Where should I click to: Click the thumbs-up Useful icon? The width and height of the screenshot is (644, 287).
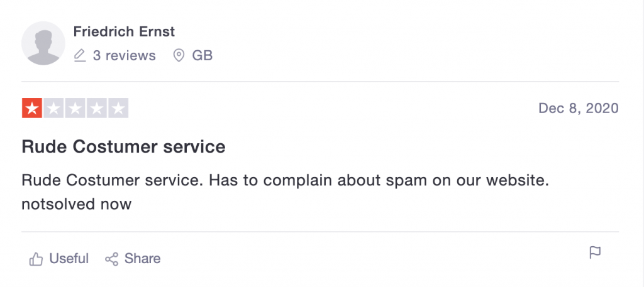36,259
